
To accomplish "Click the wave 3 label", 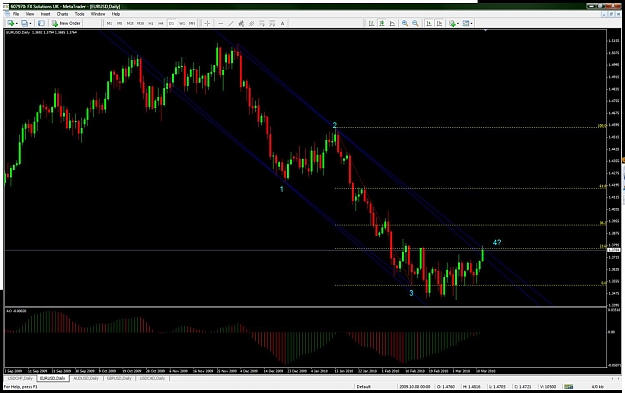I will tap(411, 293).
